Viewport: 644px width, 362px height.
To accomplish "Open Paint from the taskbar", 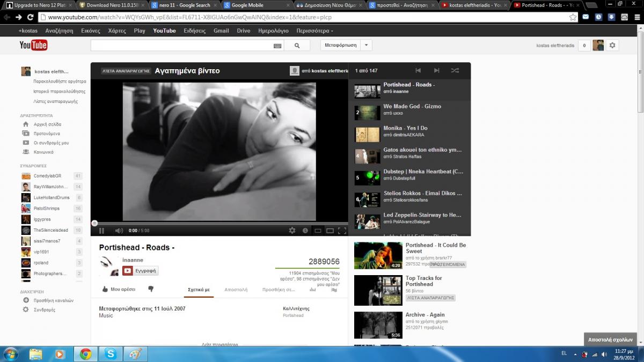I will coord(135,354).
